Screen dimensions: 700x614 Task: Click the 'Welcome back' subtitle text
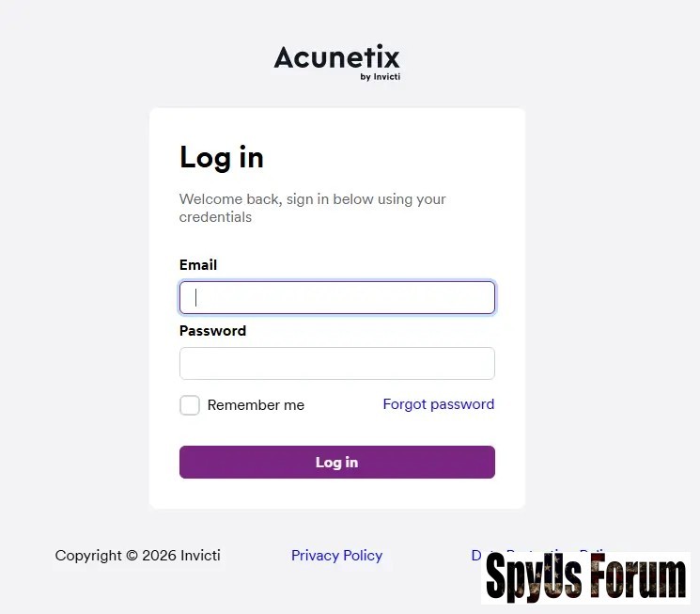click(x=312, y=199)
